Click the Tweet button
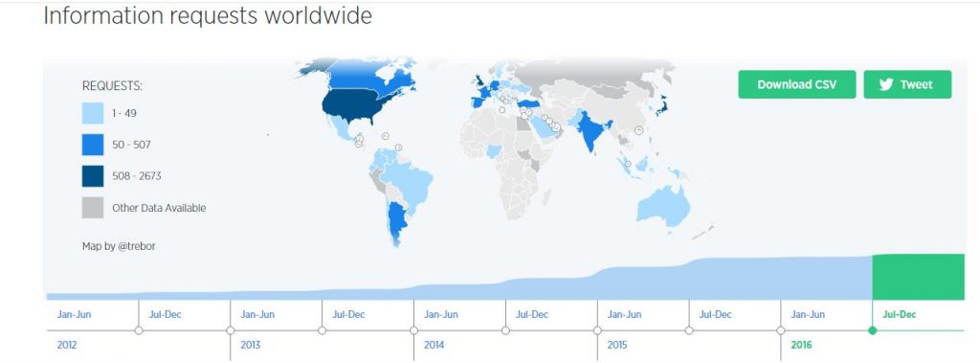The width and height of the screenshot is (980, 363). 907,84
